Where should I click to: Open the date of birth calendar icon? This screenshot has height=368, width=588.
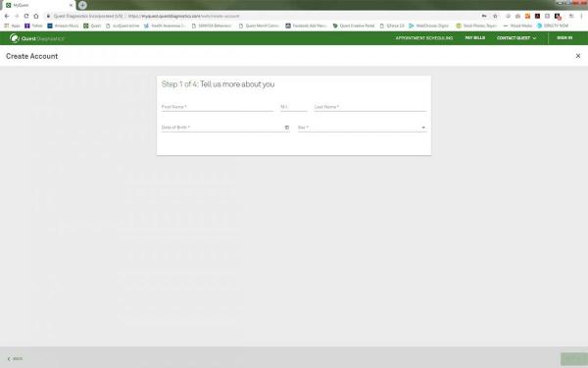coord(287,128)
